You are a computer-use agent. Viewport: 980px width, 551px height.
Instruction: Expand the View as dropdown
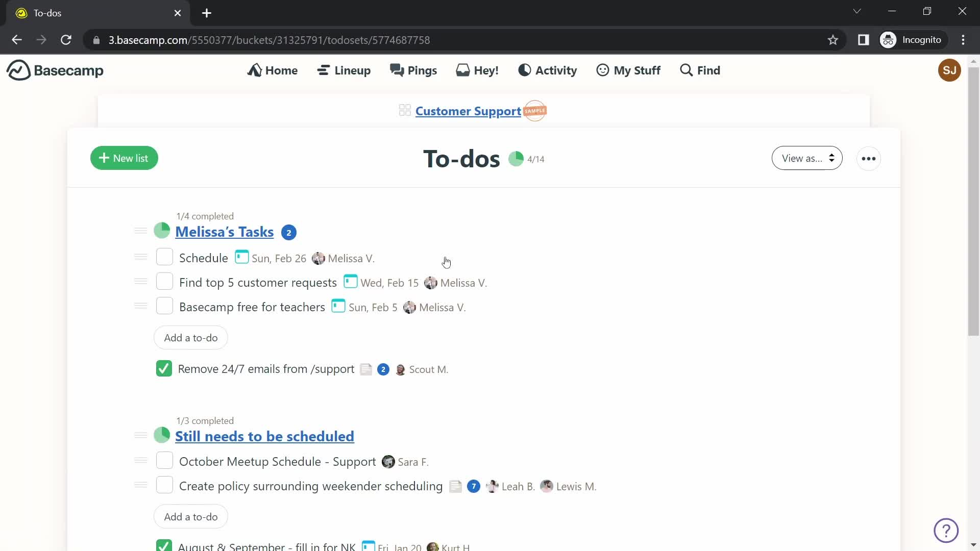pos(806,158)
